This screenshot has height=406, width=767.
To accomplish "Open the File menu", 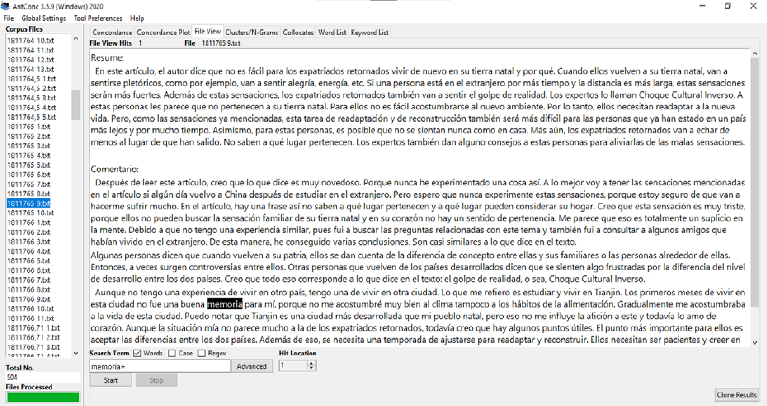I will click(x=9, y=18).
